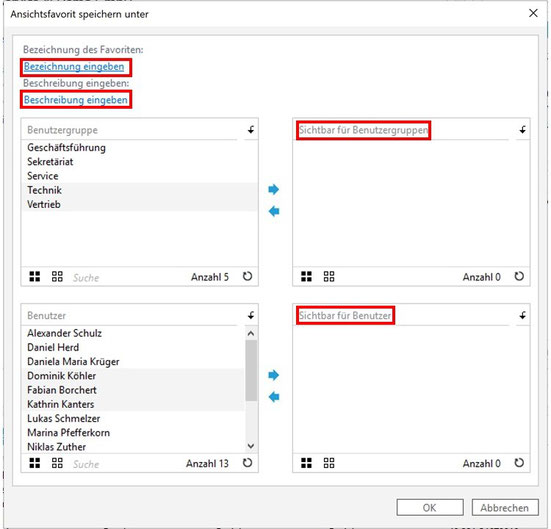Screen dimensions: 551x529
Task: Sort the Benutzer list via header arrow
Action: [251, 315]
